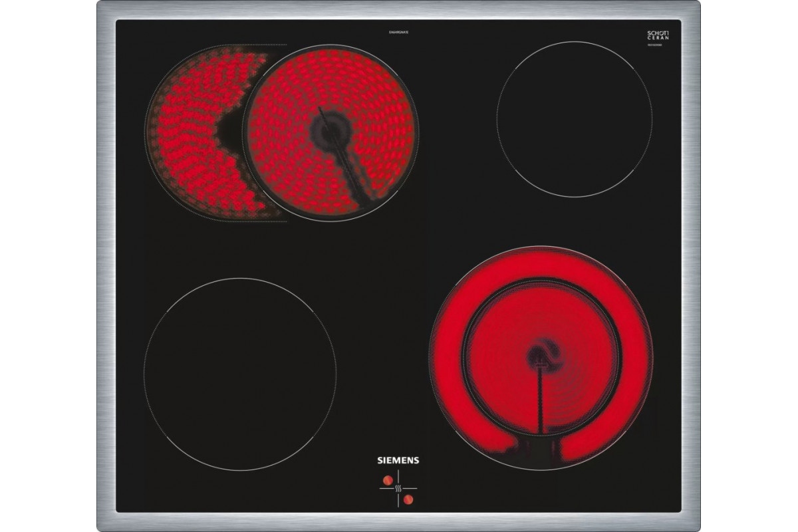Click the dark center hub of the bottom-right burner
This screenshot has height=532, width=798.
(541, 358)
